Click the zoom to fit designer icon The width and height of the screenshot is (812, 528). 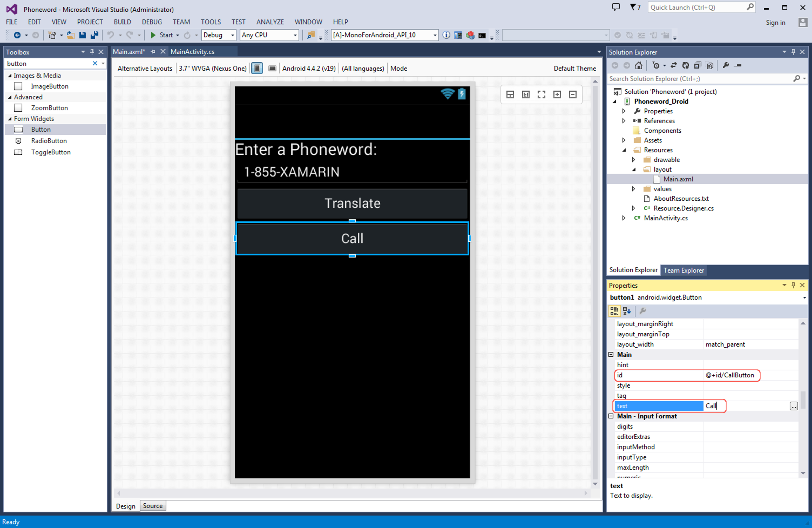pyautogui.click(x=542, y=94)
